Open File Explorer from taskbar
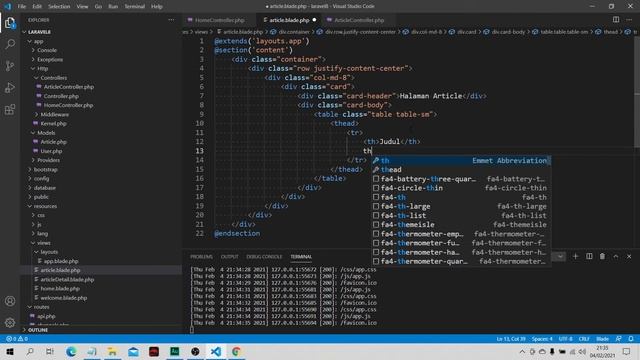The width and height of the screenshot is (640, 360). click(112, 351)
